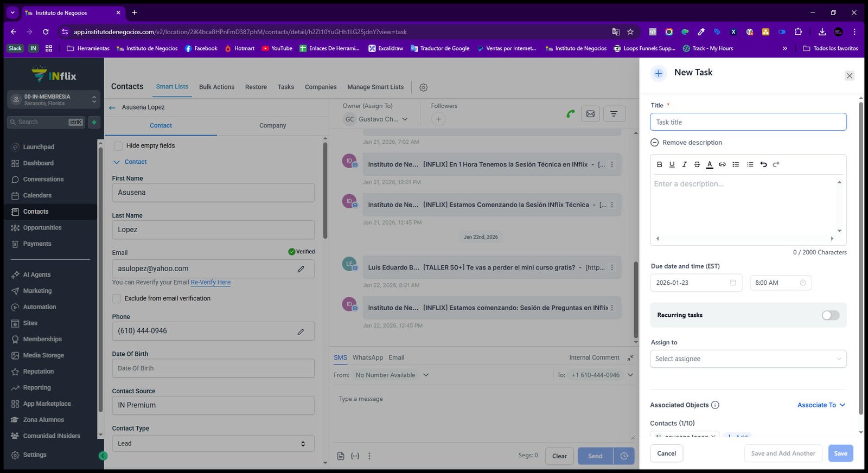Image resolution: width=868 pixels, height=473 pixels.
Task: Click the Task title input field
Action: tap(748, 122)
